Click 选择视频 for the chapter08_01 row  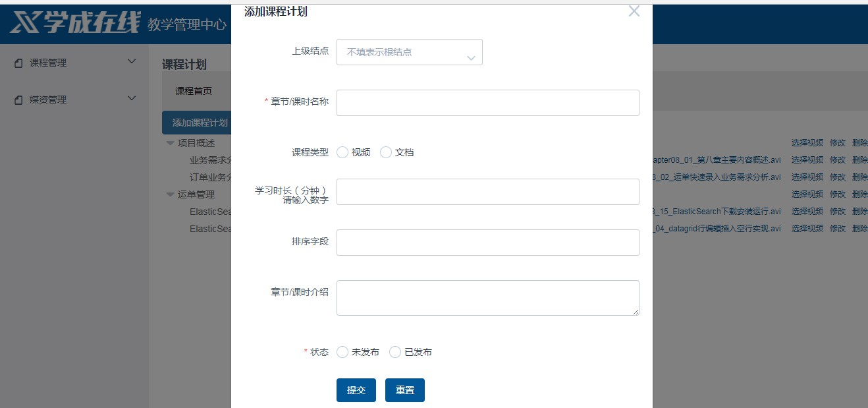tap(807, 160)
